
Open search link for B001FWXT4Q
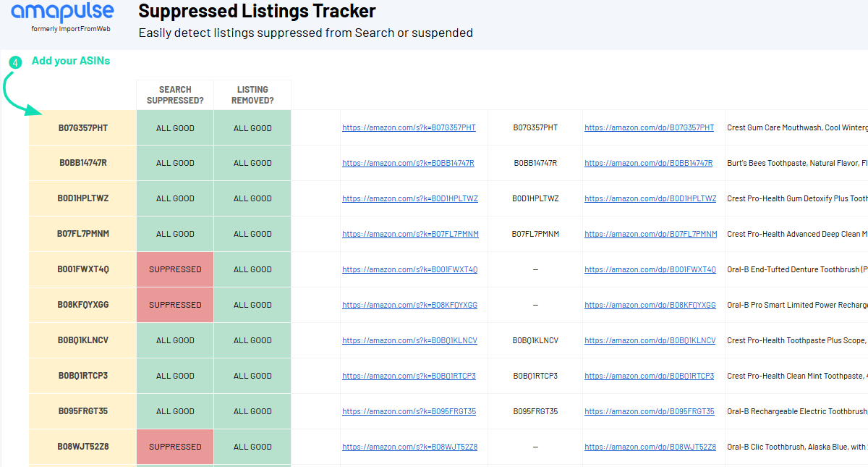[409, 270]
